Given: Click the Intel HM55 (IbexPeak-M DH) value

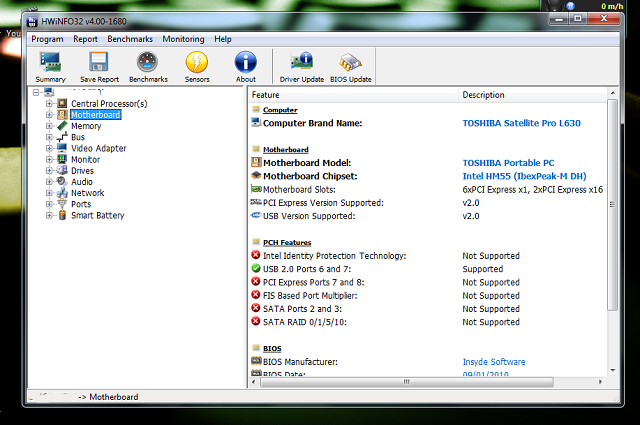Looking at the screenshot, I should point(524,176).
